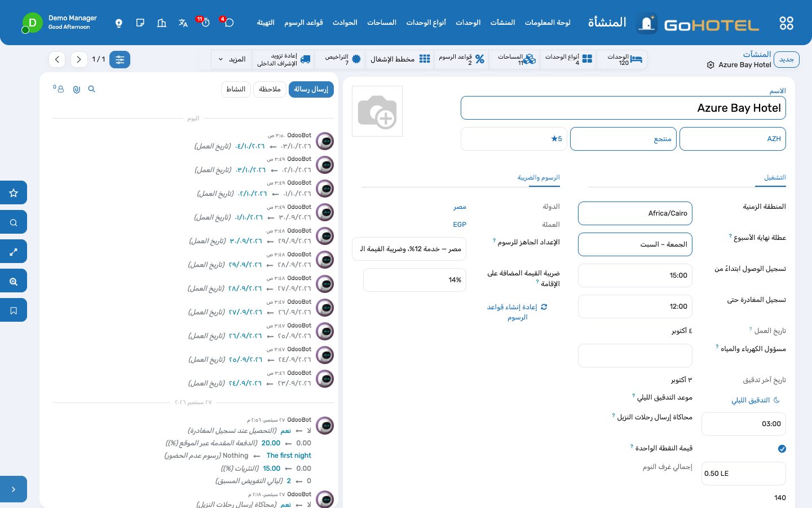812x508 pixels.
Task: Toggle the checked guest trips simulation checkbox
Action: (x=782, y=449)
